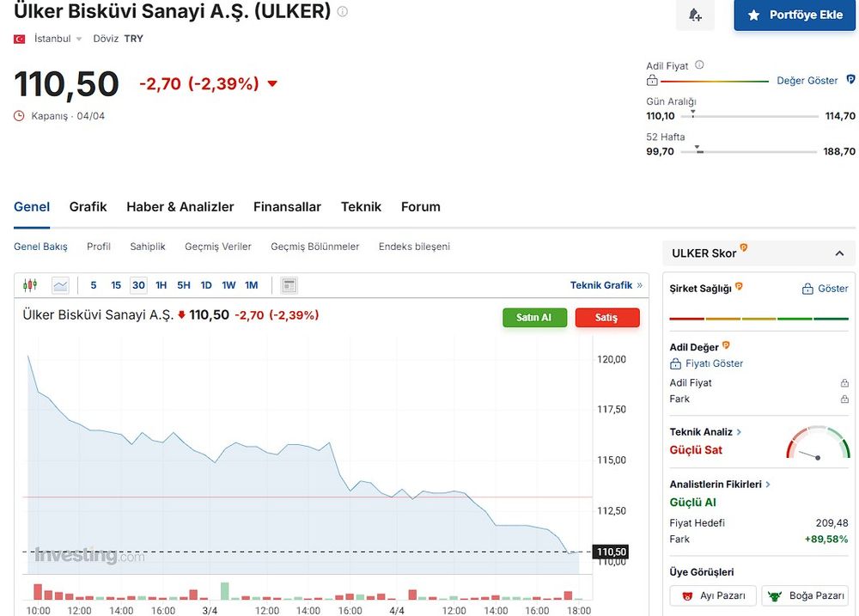Click the Pro badge next to Adil Değer
The image size is (859, 616).
click(x=726, y=345)
